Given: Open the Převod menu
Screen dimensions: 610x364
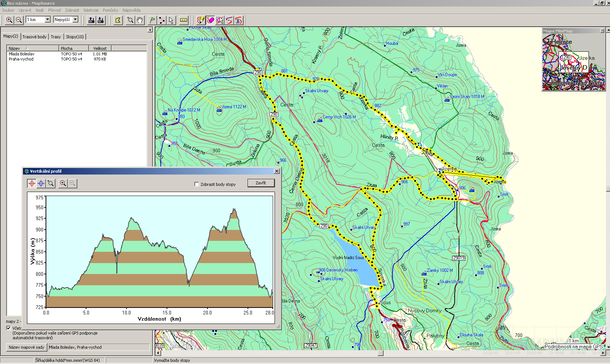Looking at the screenshot, I should click(x=54, y=10).
